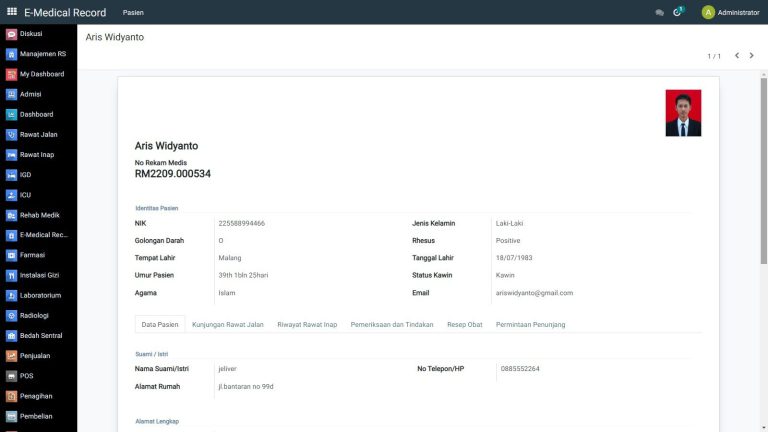
Task: Click the Identitas Pasien section header
Action: click(157, 208)
